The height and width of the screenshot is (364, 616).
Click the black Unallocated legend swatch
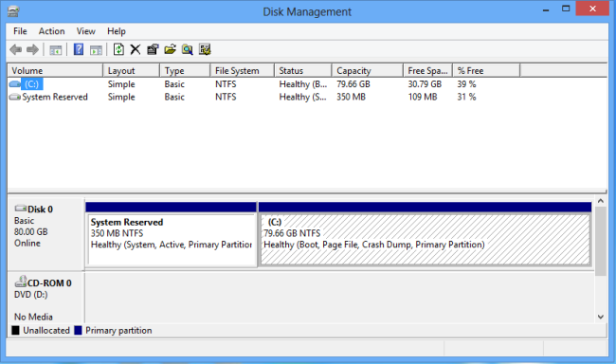click(x=15, y=330)
